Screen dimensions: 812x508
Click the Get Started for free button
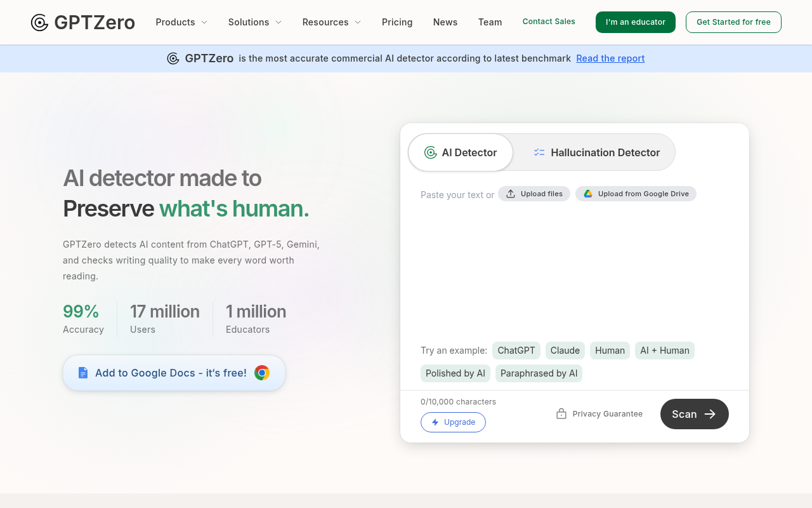point(733,22)
